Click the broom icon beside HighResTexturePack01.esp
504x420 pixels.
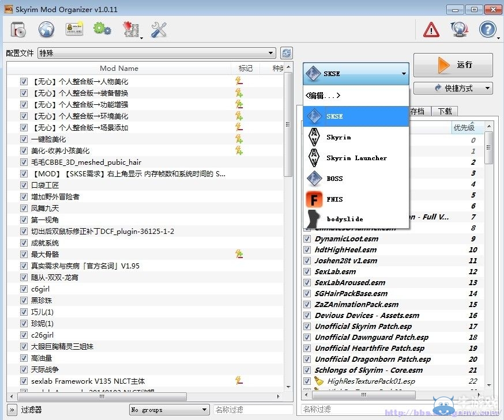(318, 381)
